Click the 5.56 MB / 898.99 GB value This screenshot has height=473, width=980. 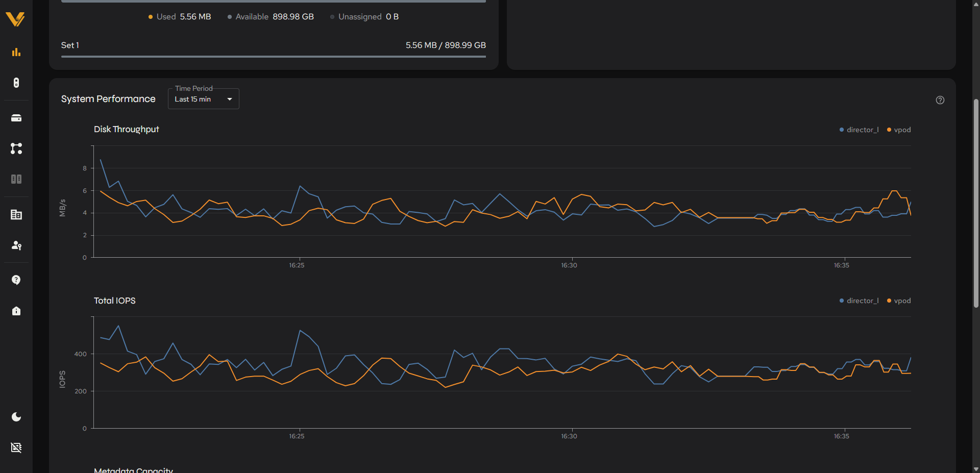[x=446, y=45]
